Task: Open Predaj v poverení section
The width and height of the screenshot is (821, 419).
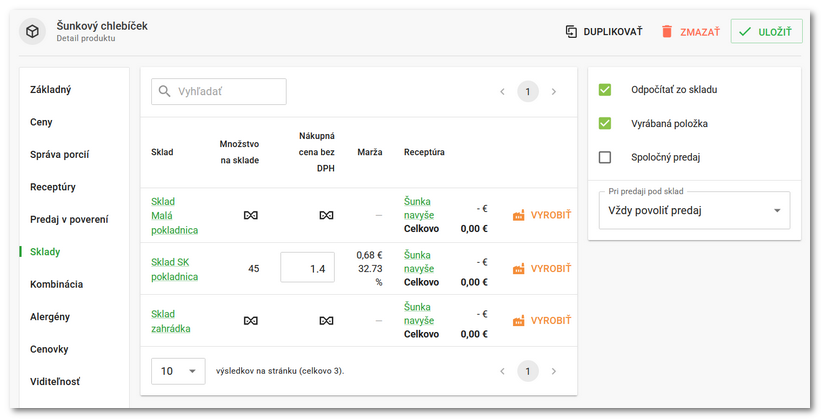Action: click(69, 219)
